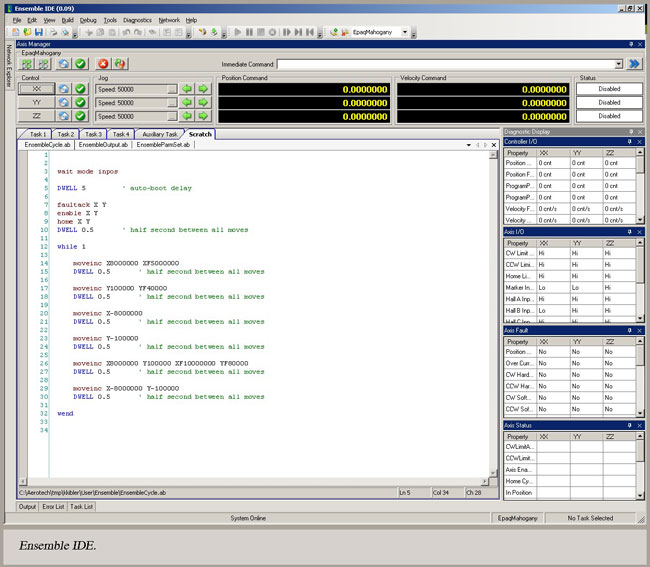Image resolution: width=650 pixels, height=567 pixels.
Task: Expand the Immediate Command dropdown arrow
Action: click(x=619, y=64)
